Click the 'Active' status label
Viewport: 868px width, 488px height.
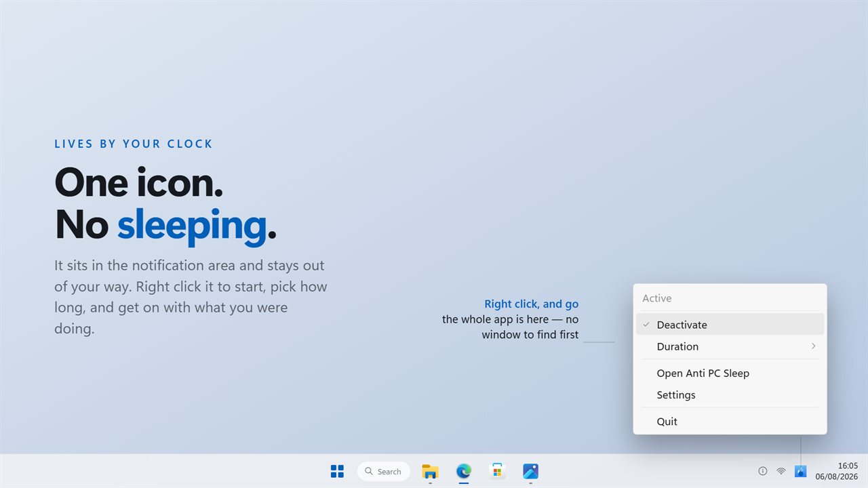[656, 298]
